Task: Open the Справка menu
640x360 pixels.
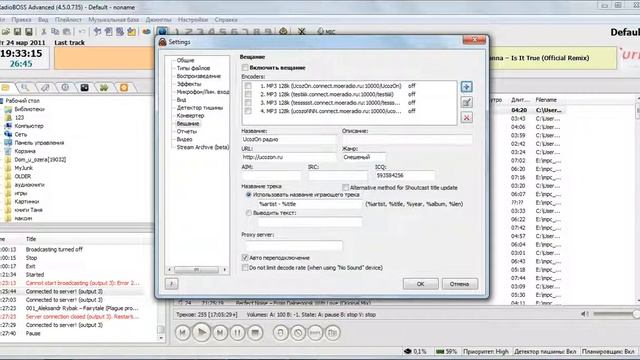Action: [x=226, y=20]
